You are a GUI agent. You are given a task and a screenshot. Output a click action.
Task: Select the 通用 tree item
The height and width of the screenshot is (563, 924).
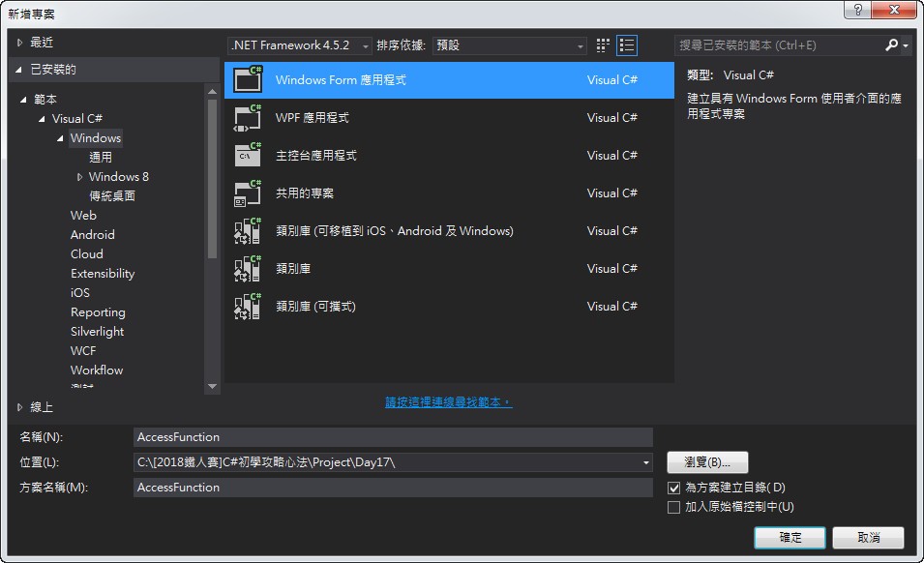101,158
